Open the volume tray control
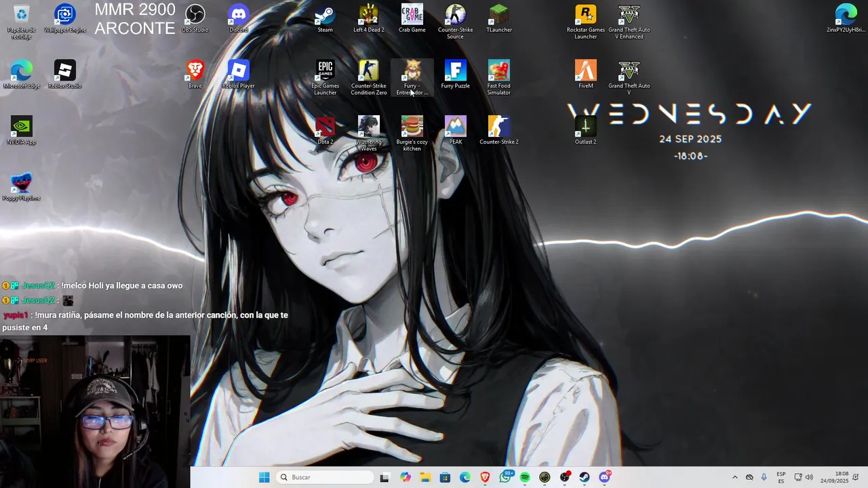Screen dimensions: 868x488 pyautogui.click(x=809, y=477)
